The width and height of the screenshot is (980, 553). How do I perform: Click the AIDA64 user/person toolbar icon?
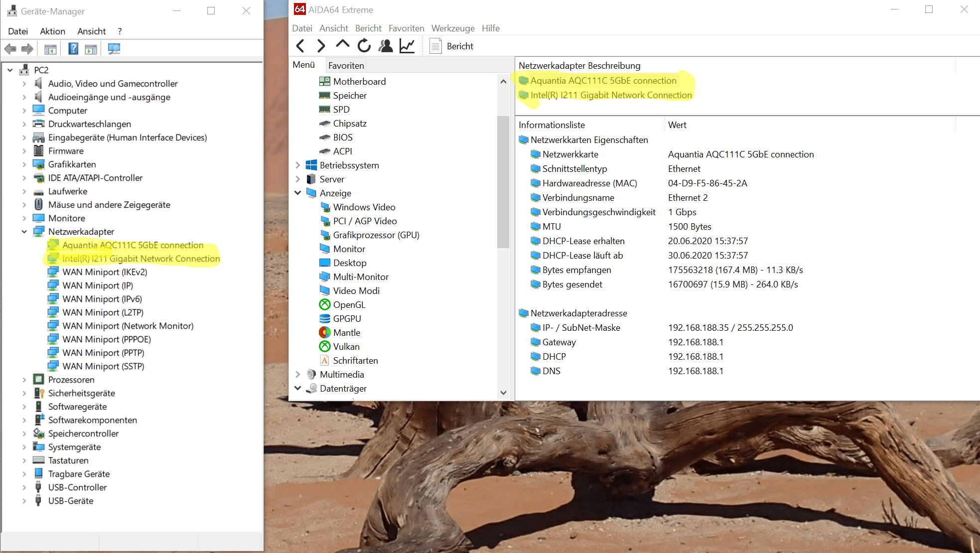pyautogui.click(x=386, y=46)
